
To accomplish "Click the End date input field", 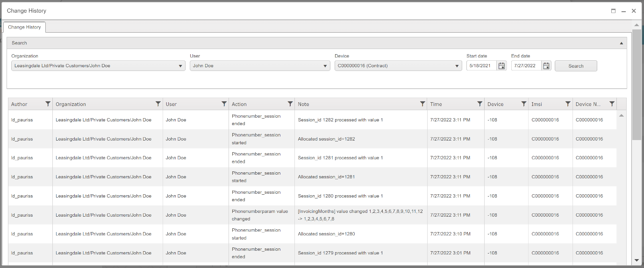I will pos(526,66).
